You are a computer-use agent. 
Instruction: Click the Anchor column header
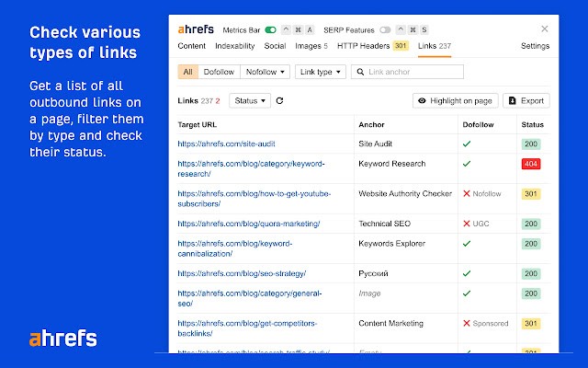click(x=371, y=125)
